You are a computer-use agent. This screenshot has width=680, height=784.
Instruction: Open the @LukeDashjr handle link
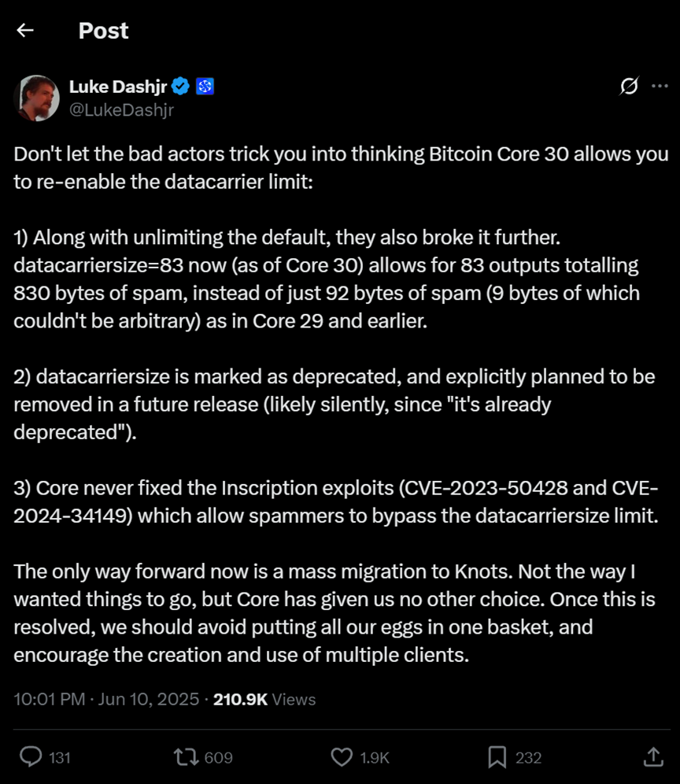(x=121, y=110)
